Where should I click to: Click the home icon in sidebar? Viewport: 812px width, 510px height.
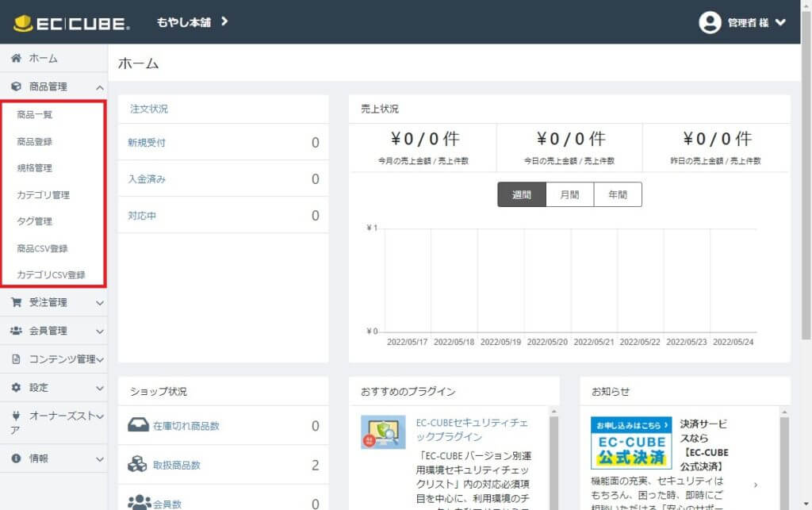tap(16, 58)
